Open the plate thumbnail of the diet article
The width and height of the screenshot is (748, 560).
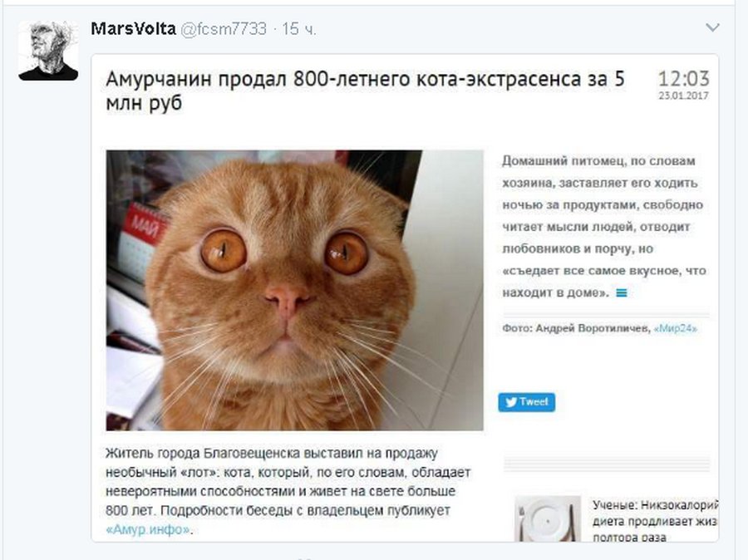pyautogui.click(x=548, y=518)
